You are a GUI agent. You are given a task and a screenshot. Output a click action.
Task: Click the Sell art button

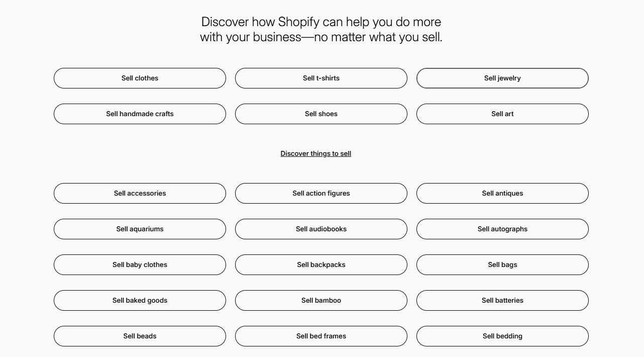pyautogui.click(x=502, y=114)
